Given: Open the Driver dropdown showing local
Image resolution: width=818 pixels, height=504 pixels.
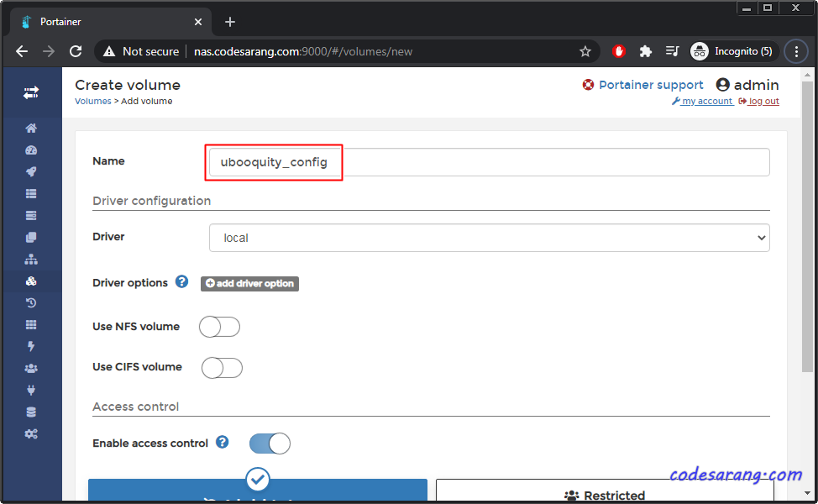Looking at the screenshot, I should click(490, 238).
